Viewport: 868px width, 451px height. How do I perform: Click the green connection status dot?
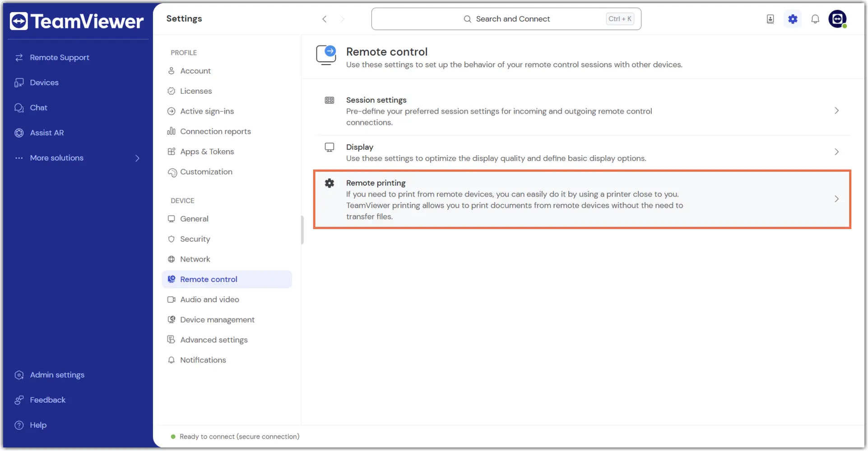[x=173, y=437]
